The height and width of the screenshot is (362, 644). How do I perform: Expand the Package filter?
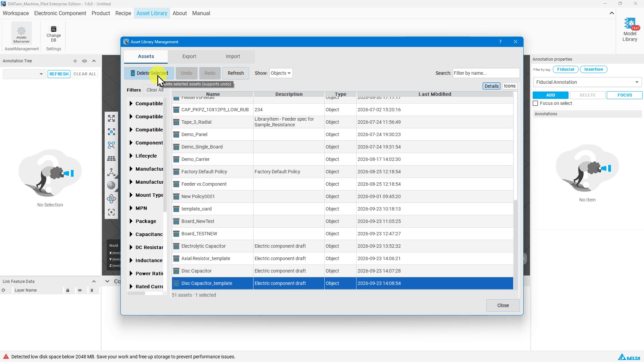[131, 221]
